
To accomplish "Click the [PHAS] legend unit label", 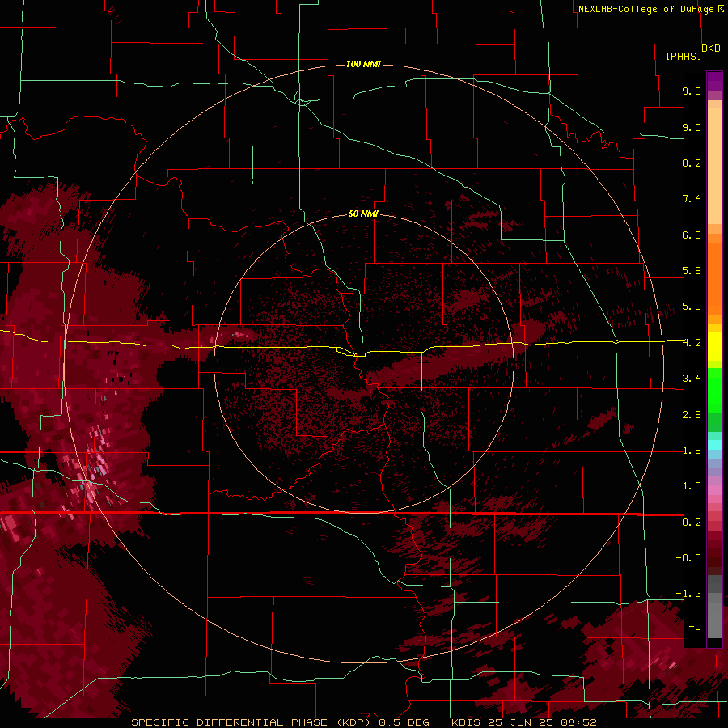I will (684, 56).
